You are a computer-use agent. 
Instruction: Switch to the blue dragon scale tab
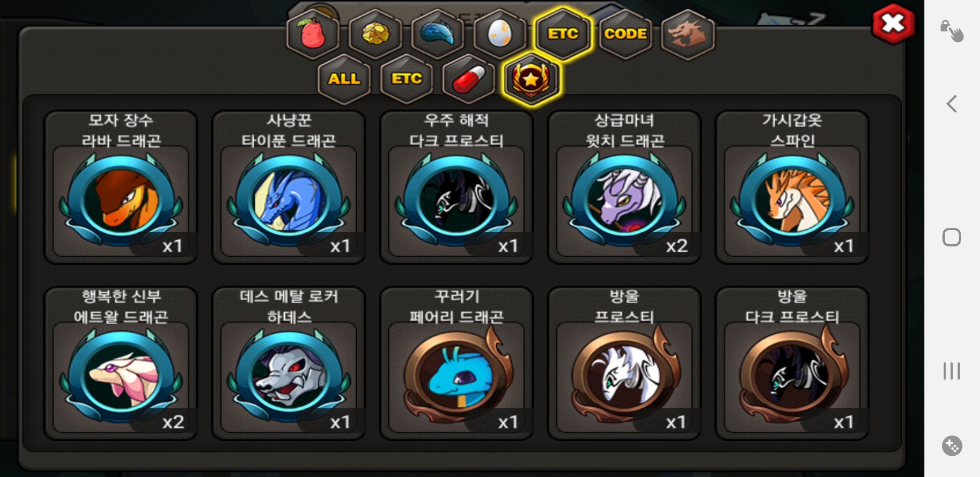(x=437, y=34)
